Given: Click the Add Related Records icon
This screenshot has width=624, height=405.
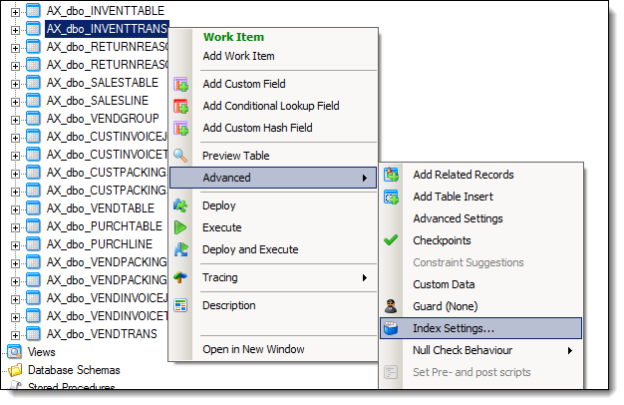Looking at the screenshot, I should (x=391, y=175).
